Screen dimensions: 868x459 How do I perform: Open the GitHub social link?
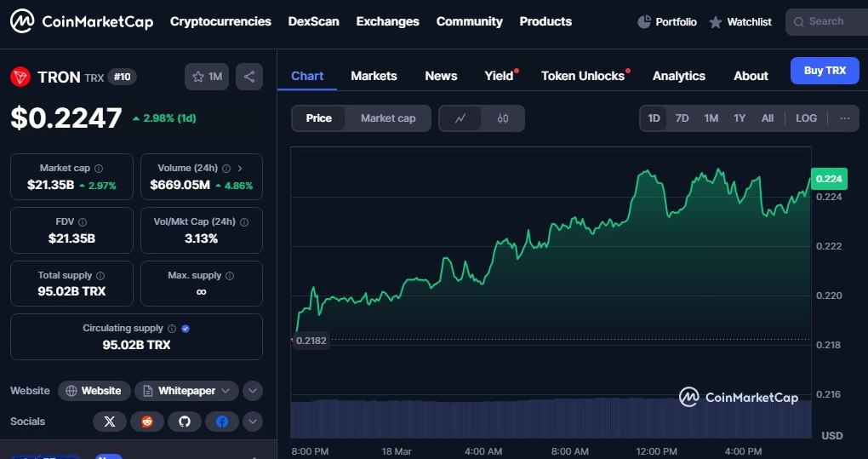coord(185,422)
